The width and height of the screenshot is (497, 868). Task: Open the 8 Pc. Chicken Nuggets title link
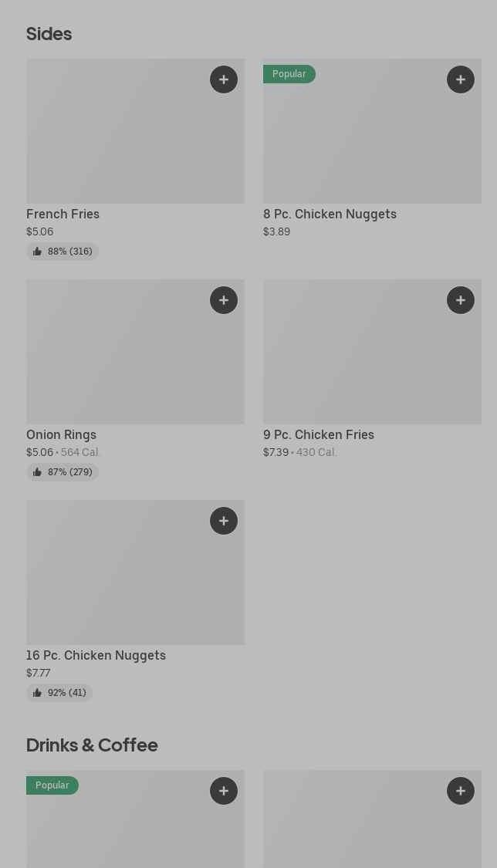[330, 214]
